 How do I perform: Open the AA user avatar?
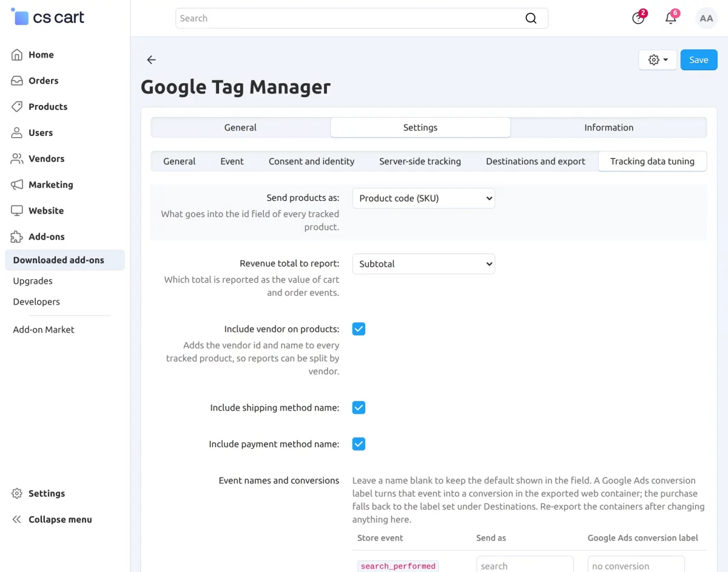pyautogui.click(x=706, y=18)
